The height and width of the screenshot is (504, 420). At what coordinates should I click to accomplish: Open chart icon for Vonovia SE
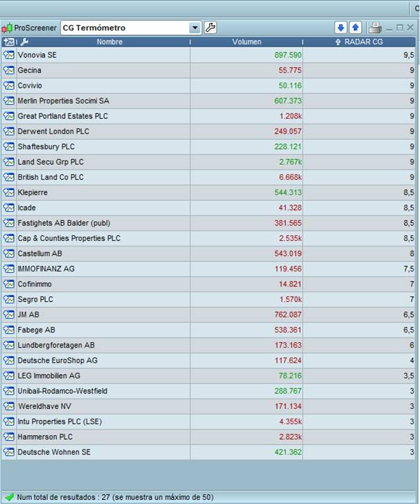[9, 55]
